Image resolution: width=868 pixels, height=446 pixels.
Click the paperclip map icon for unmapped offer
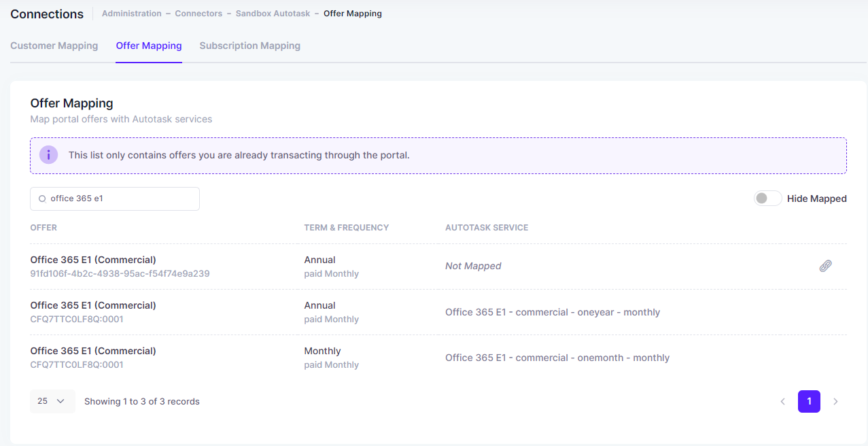[825, 266]
